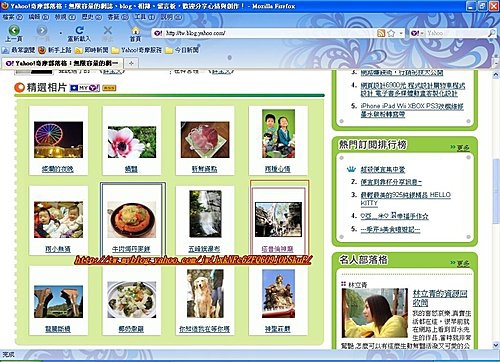This screenshot has height=362, width=500.
Task: Open the Ferris wheel night photo thumbnail
Action: tap(58, 139)
